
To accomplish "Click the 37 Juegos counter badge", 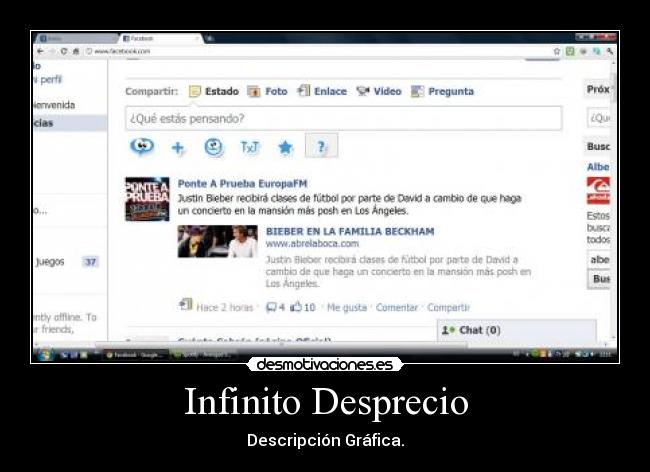I will (90, 262).
